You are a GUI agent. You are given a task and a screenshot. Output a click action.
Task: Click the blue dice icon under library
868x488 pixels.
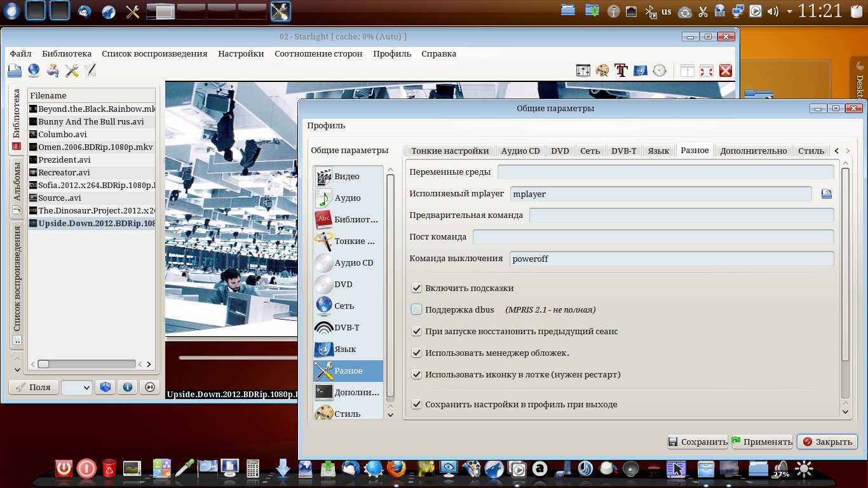(105, 387)
